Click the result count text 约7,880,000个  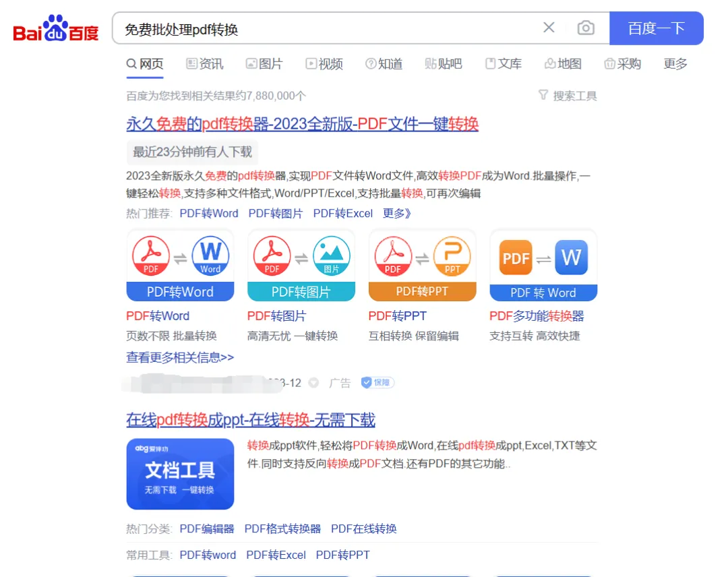[270, 96]
